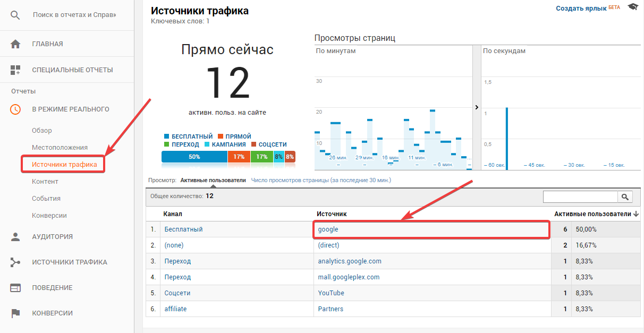Click the search magnifier in the left sidebar
The height and width of the screenshot is (333, 644).
[x=15, y=14]
